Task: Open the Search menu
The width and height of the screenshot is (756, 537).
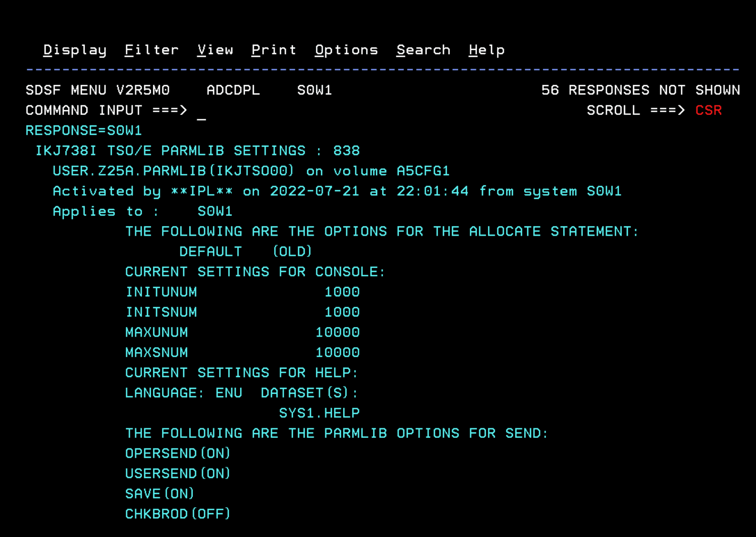Action: pyautogui.click(x=423, y=49)
